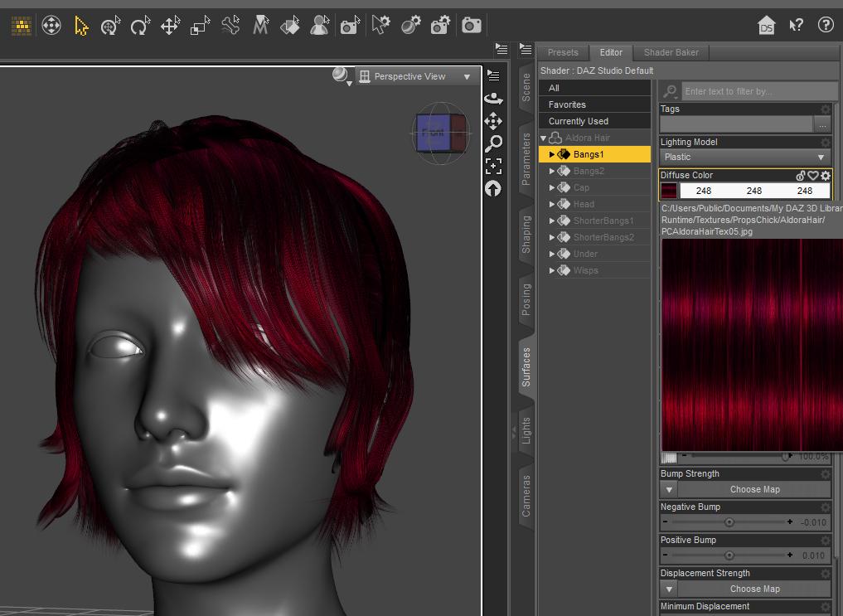Activate the Rotate tool in toolbar
Viewport: 843px width, 616px height.
(139, 26)
